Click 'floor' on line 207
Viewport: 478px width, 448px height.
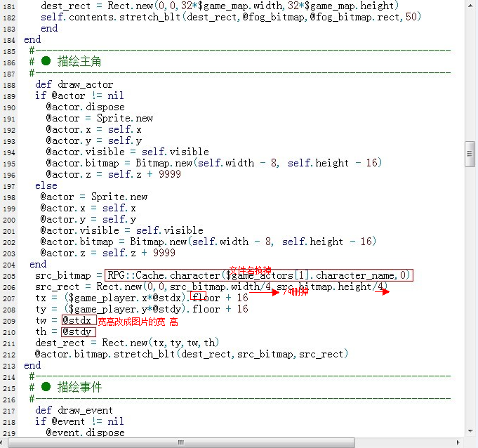click(x=206, y=298)
